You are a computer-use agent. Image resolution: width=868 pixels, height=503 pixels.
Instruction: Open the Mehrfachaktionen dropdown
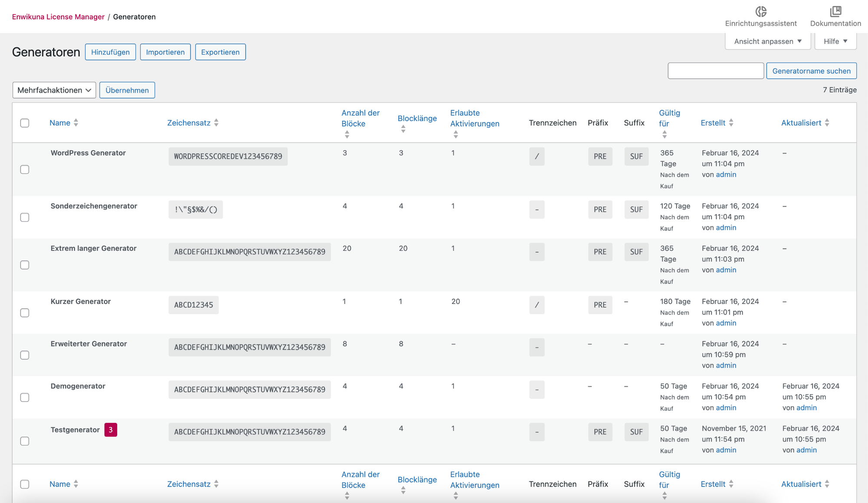point(54,90)
